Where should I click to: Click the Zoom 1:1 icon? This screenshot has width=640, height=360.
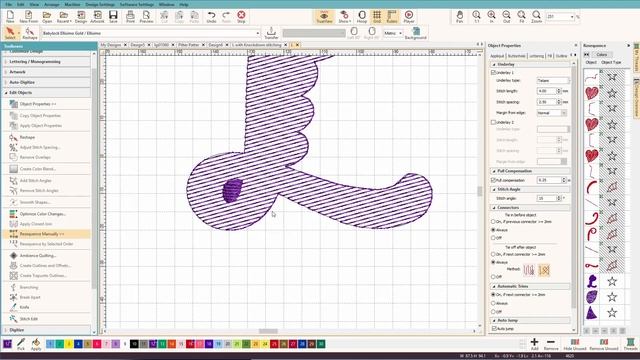(476, 17)
